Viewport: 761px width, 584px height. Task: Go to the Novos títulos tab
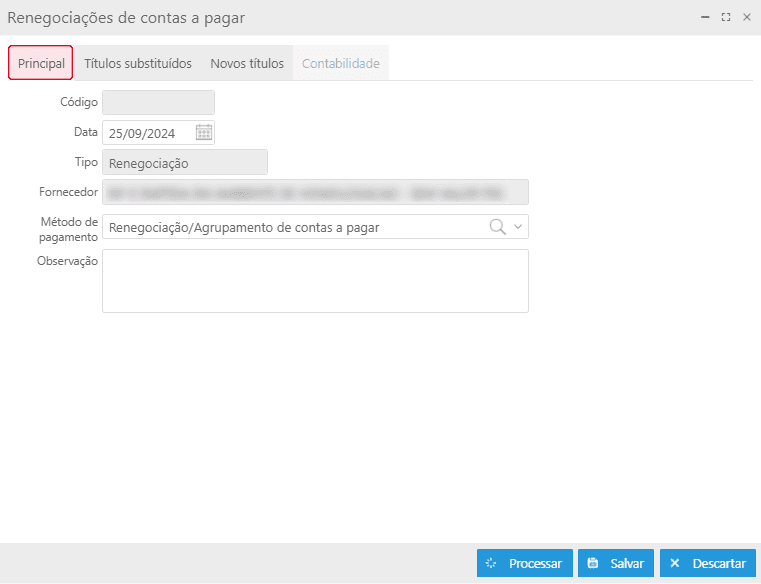pyautogui.click(x=247, y=63)
